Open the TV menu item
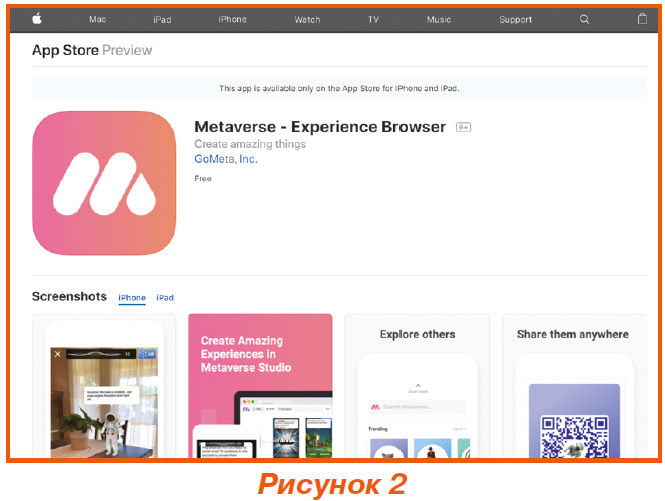 tap(373, 20)
